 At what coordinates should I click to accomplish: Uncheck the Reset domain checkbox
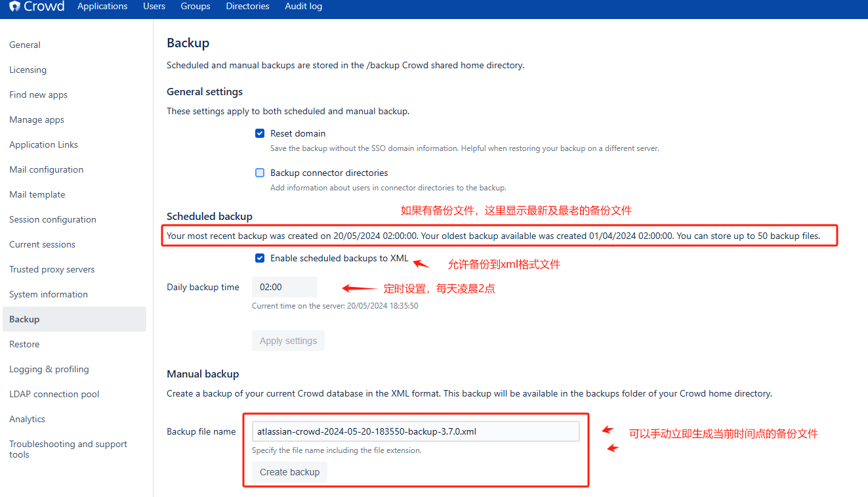click(260, 133)
